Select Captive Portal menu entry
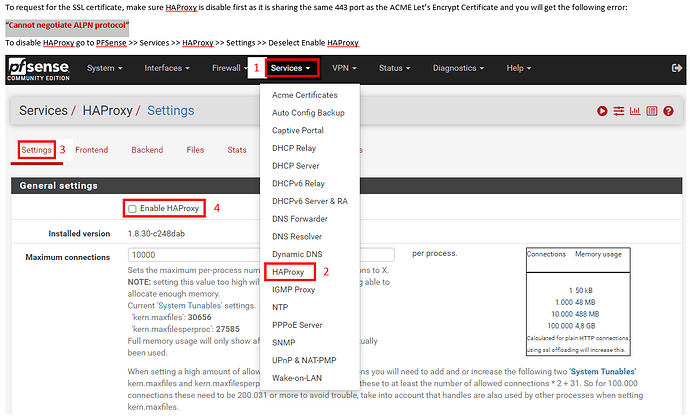690x418 pixels. coord(297,130)
